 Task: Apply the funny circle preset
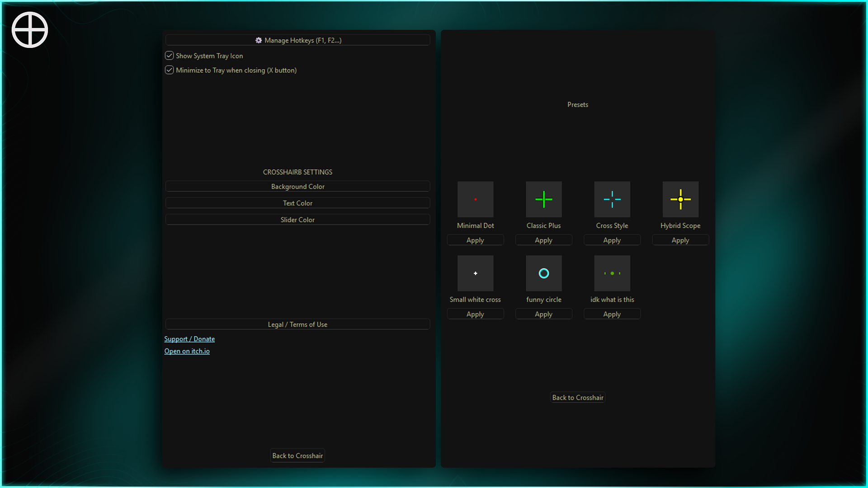[x=543, y=314]
